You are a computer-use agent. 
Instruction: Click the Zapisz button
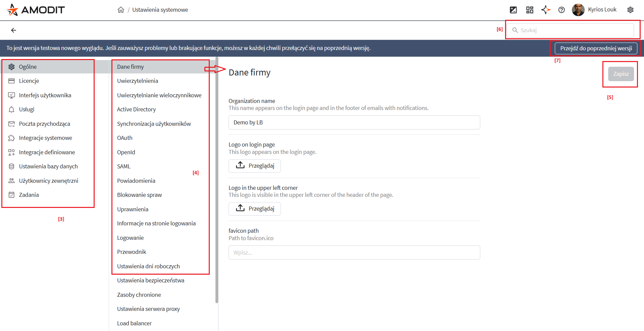click(x=621, y=74)
